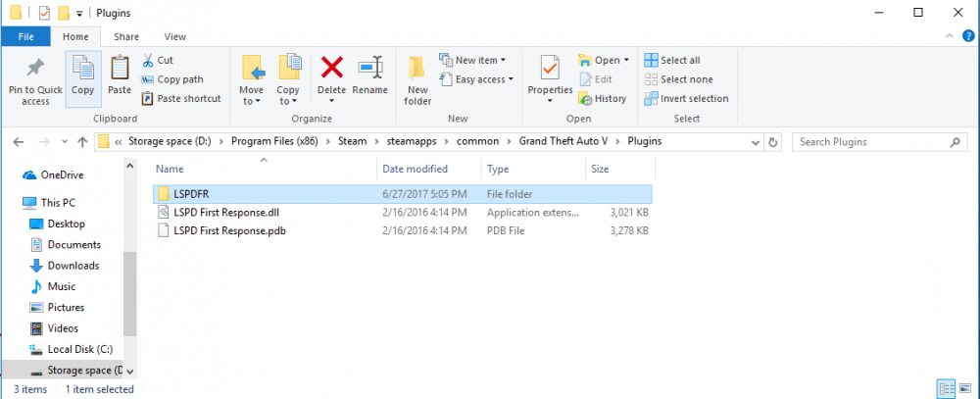Switch to the View ribbon tab
Image resolution: width=980 pixels, height=399 pixels.
175,37
